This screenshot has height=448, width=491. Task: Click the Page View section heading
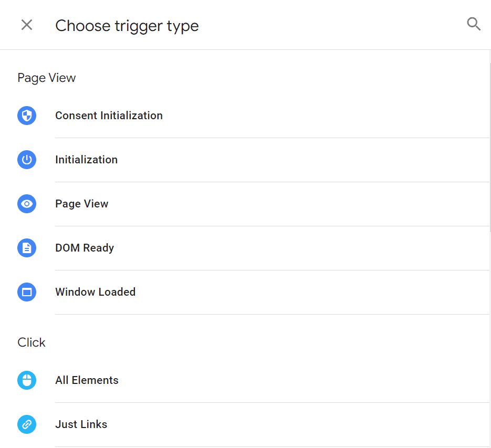coord(46,78)
